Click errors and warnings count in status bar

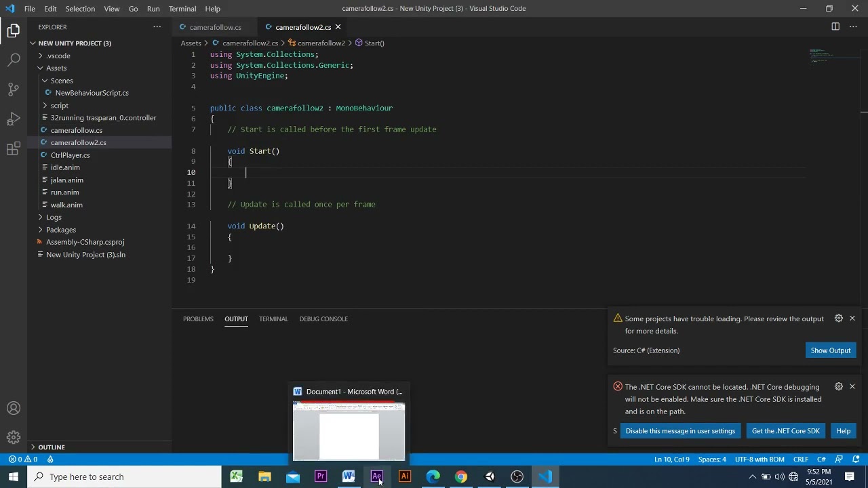[x=22, y=459]
